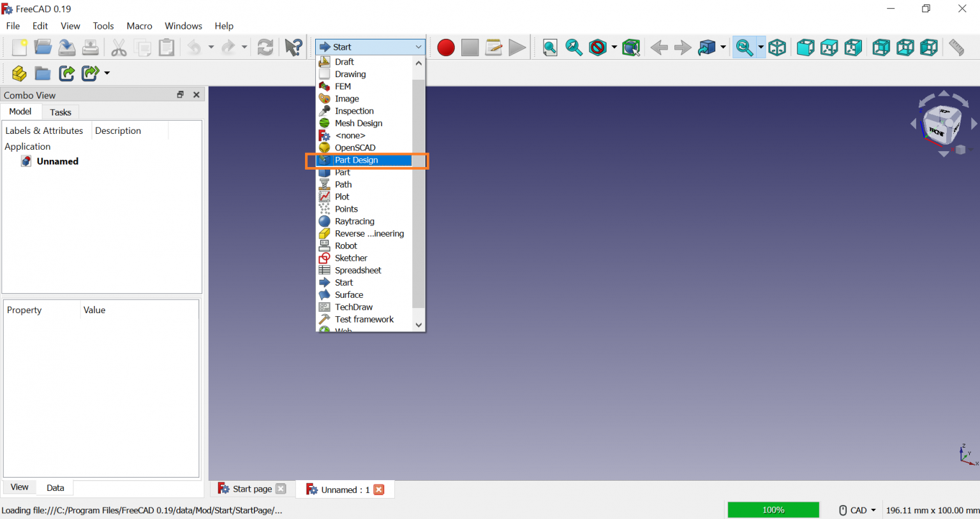Click the execute macro play icon

517,48
